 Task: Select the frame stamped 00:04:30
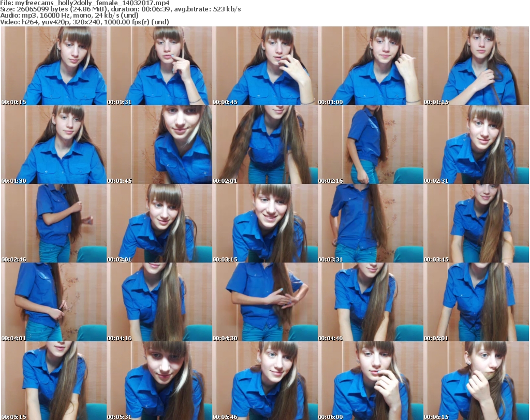click(265, 302)
